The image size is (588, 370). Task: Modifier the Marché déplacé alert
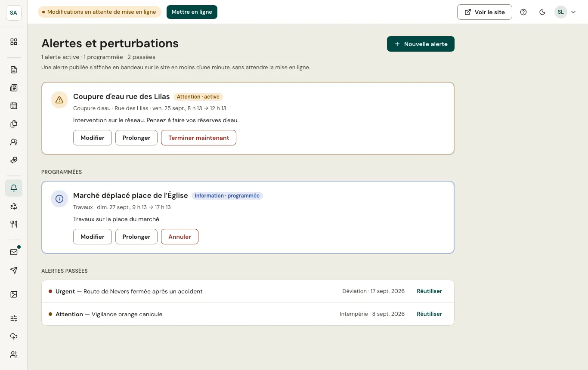point(93,237)
